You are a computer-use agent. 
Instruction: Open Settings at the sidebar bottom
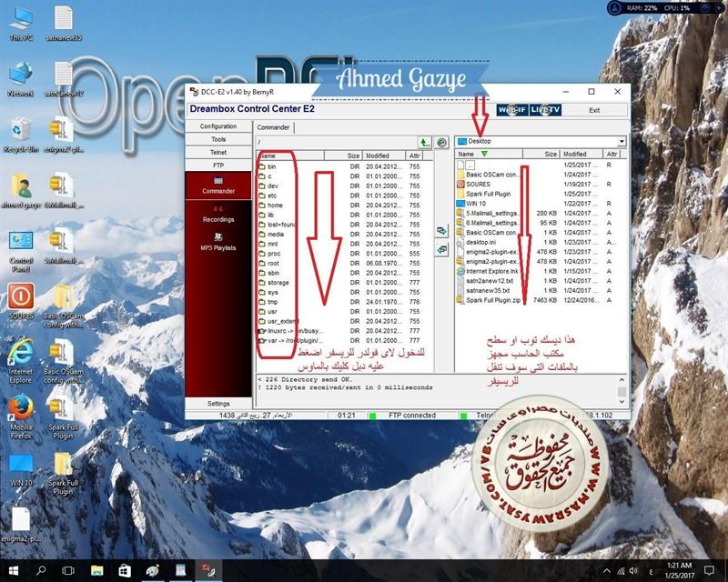tap(218, 404)
